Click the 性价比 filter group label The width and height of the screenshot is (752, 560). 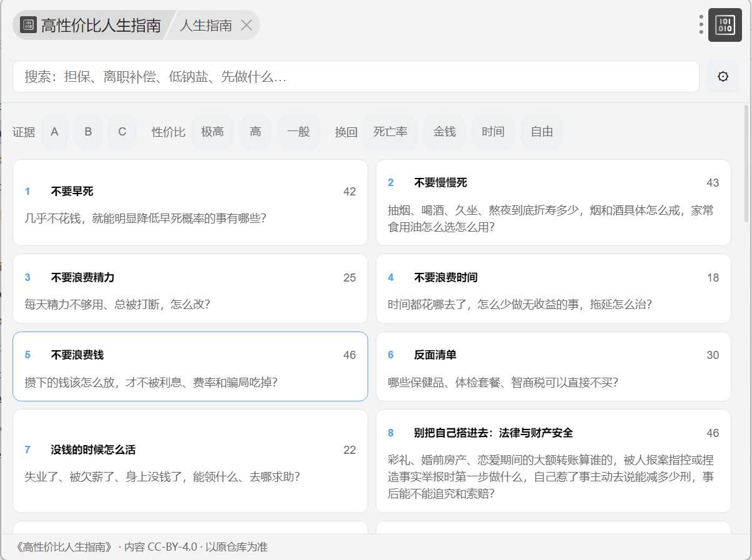(168, 132)
